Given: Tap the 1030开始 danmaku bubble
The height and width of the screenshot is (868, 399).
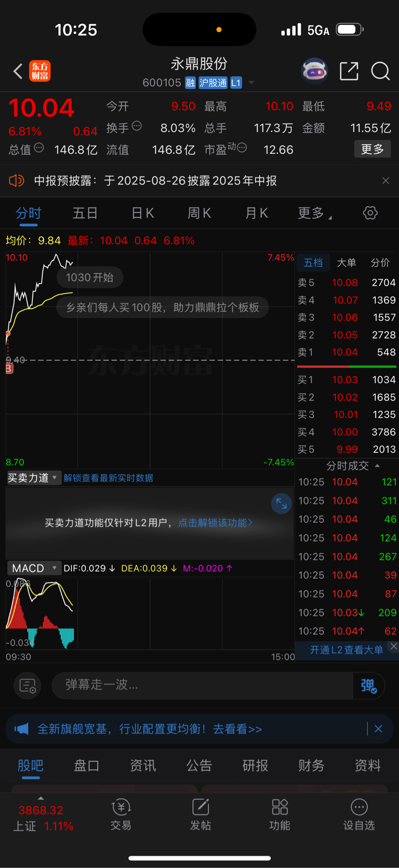Looking at the screenshot, I should (90, 277).
